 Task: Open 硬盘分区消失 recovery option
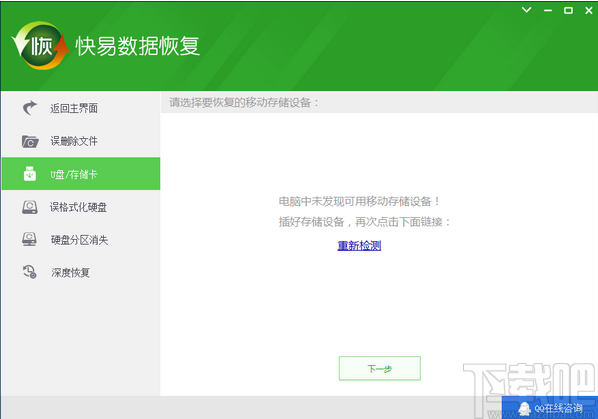[x=80, y=240]
